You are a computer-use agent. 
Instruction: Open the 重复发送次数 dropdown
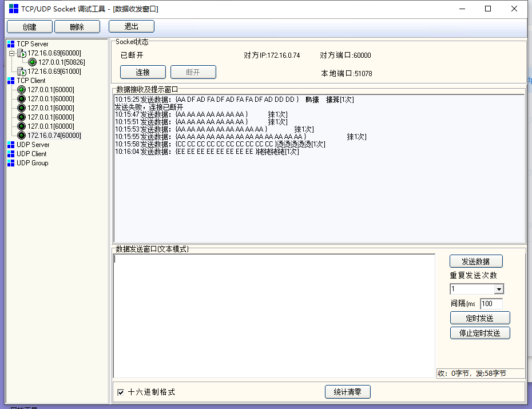pyautogui.click(x=498, y=289)
